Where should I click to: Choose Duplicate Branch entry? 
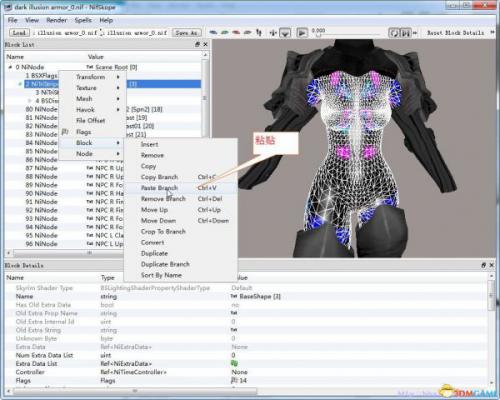tap(181, 264)
